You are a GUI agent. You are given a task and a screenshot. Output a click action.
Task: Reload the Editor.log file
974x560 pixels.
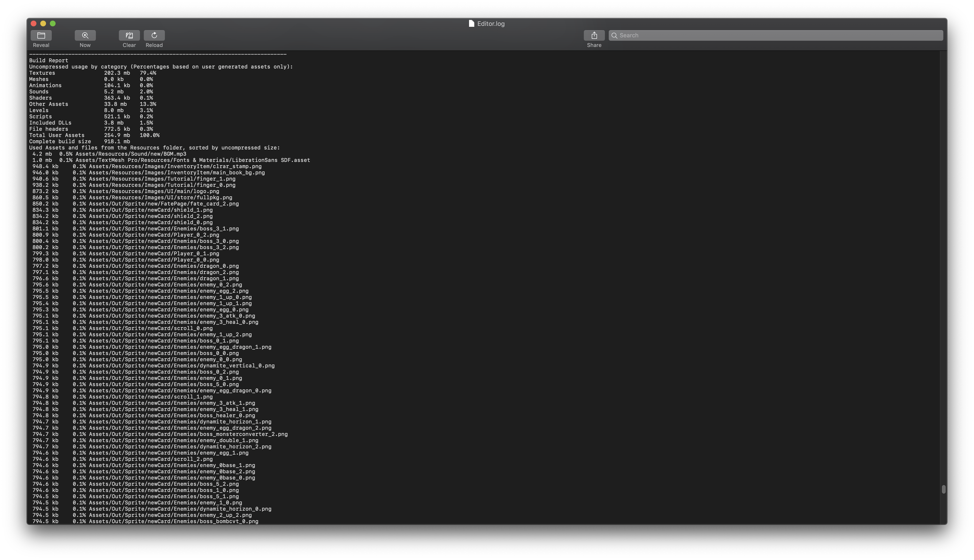[x=154, y=35]
